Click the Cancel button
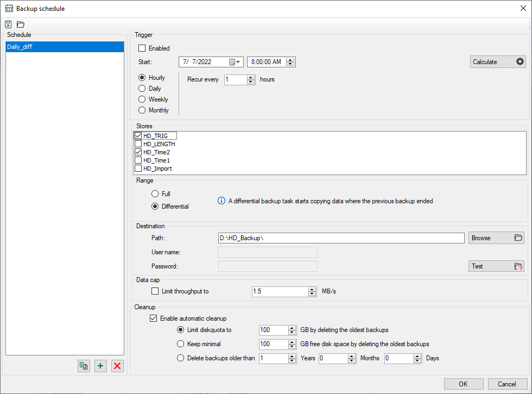 [506, 384]
